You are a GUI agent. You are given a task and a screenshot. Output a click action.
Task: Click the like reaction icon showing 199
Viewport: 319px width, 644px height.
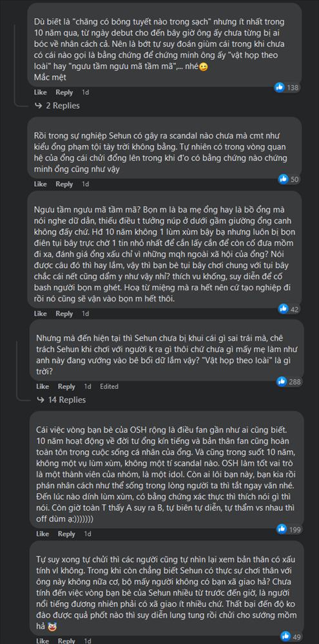click(282, 529)
